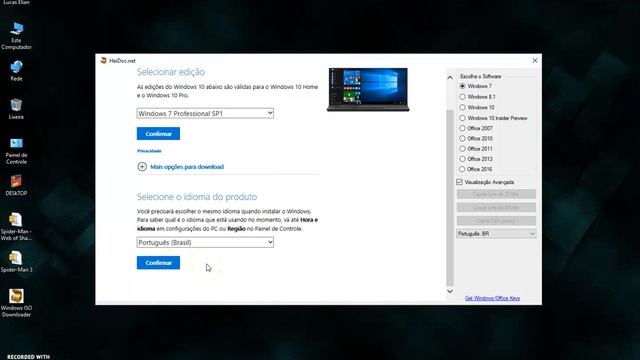
Task: Click Confirmar under Selecionar edição
Action: click(158, 133)
